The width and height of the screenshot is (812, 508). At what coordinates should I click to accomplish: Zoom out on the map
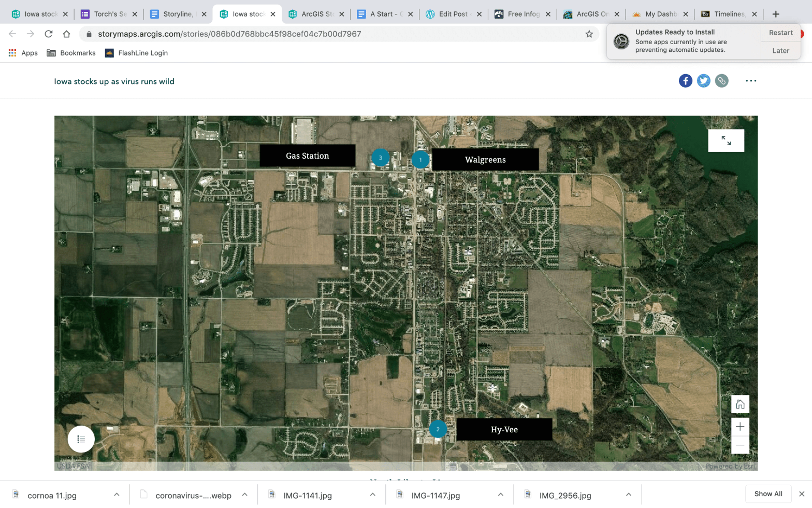740,445
